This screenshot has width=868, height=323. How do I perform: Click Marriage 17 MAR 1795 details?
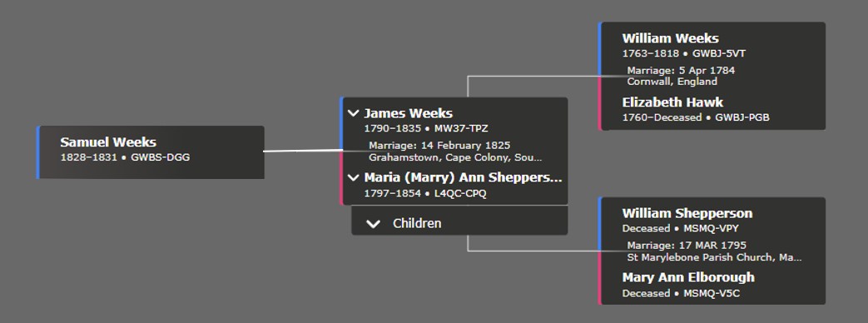coord(714,251)
